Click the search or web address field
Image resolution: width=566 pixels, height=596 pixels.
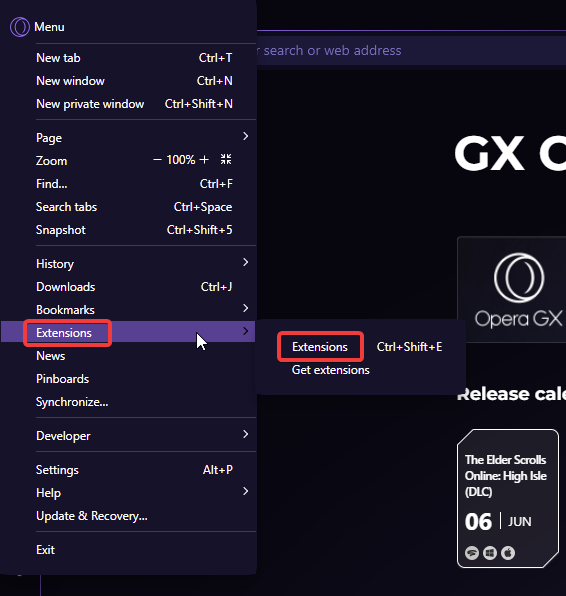pos(411,51)
